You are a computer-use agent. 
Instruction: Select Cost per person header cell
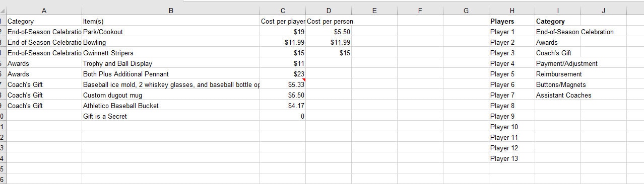pos(329,21)
